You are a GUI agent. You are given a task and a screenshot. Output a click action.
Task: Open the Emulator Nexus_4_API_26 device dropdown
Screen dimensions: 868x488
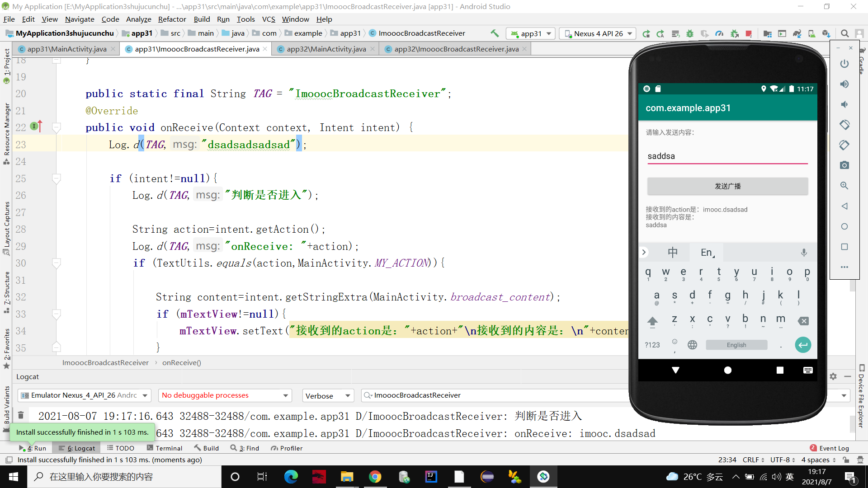click(x=84, y=395)
